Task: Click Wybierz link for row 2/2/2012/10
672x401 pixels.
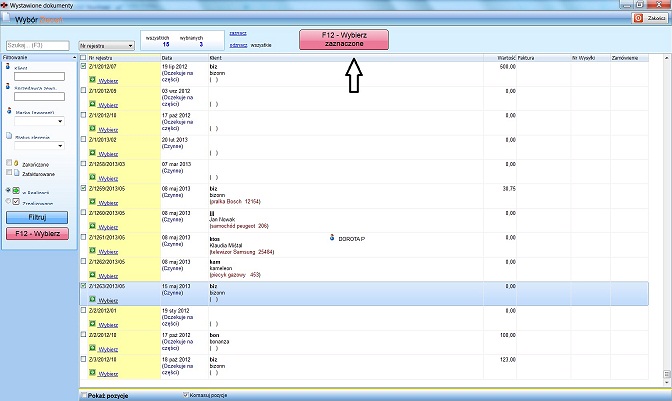Action: point(108,350)
